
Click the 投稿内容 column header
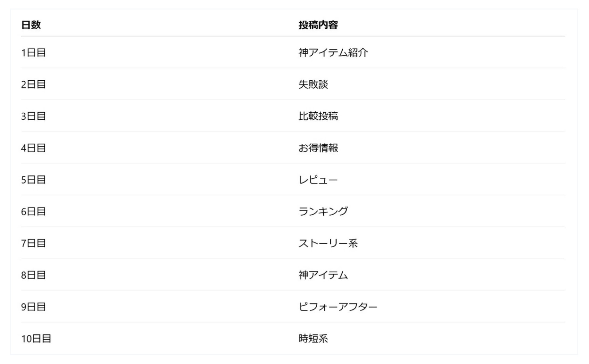click(x=318, y=25)
